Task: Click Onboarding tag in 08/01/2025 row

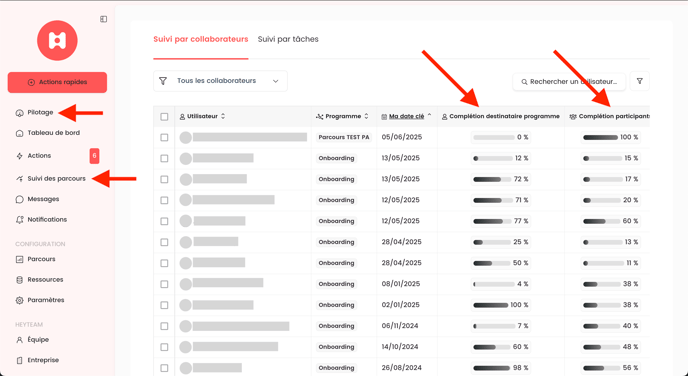Action: 336,284
